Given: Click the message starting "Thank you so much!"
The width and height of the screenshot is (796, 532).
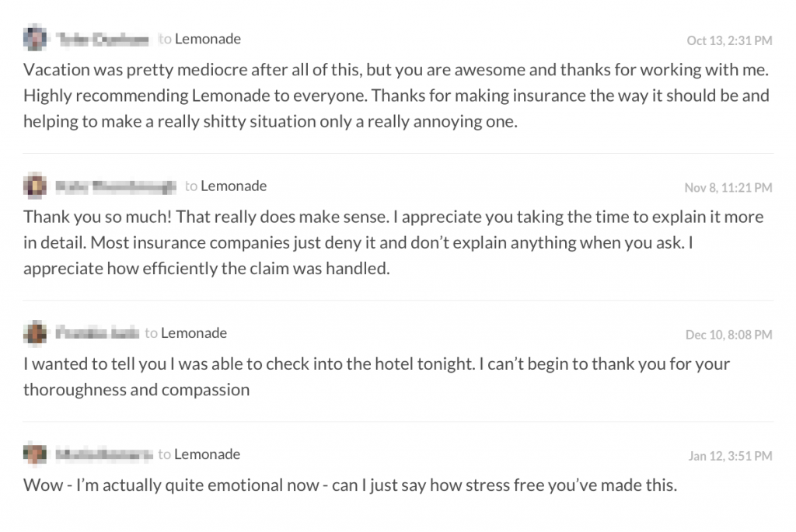Looking at the screenshot, I should 393,243.
